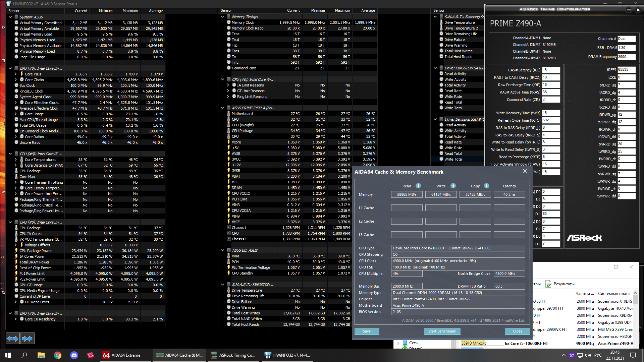The height and width of the screenshot is (362, 644).
Task: Click the expand layout arrows button
Action: point(13,339)
